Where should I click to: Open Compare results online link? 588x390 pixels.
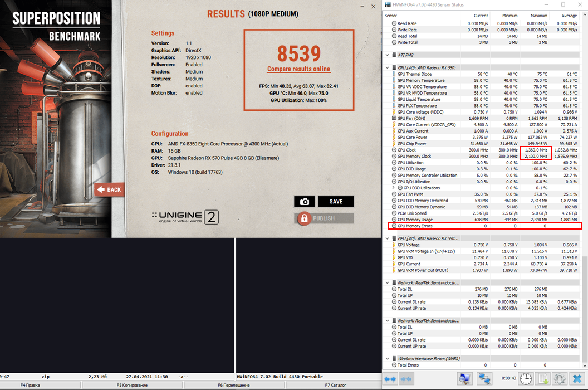point(298,69)
